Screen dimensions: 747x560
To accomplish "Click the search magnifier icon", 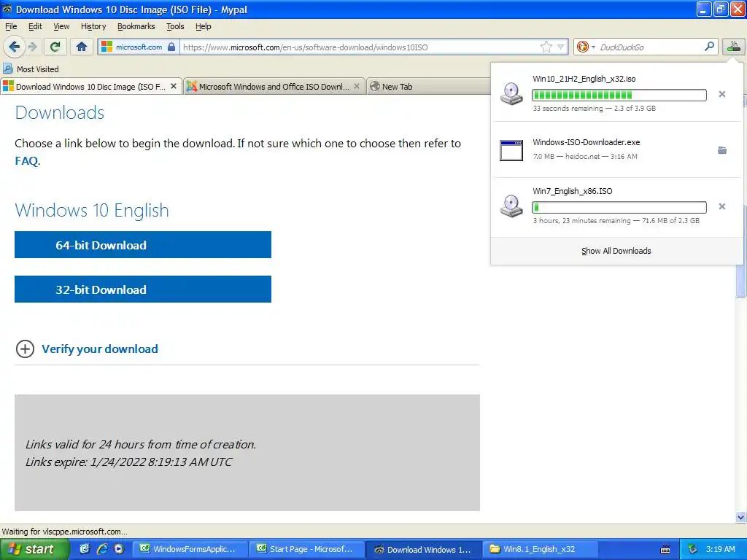I will pyautogui.click(x=709, y=47).
